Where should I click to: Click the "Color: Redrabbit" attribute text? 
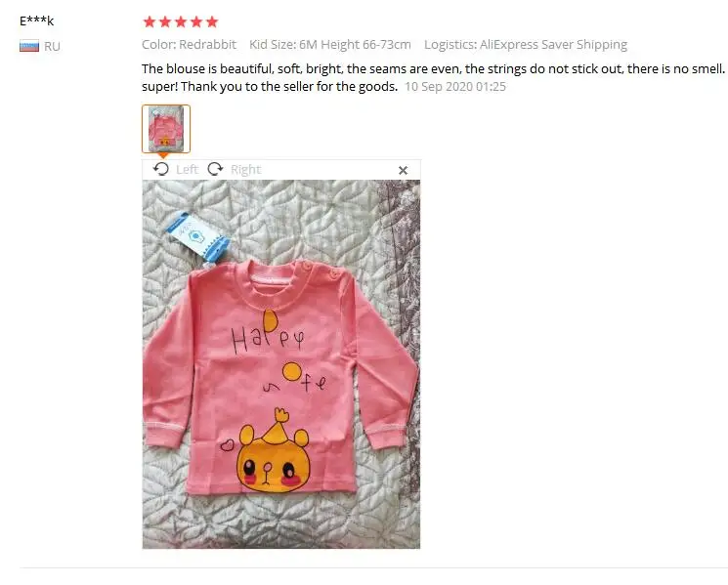[189, 45]
